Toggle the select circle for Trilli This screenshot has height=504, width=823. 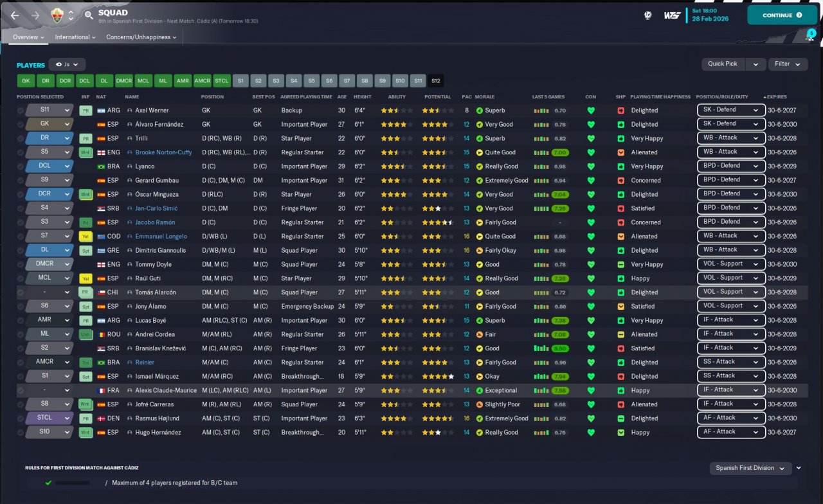[21, 139]
